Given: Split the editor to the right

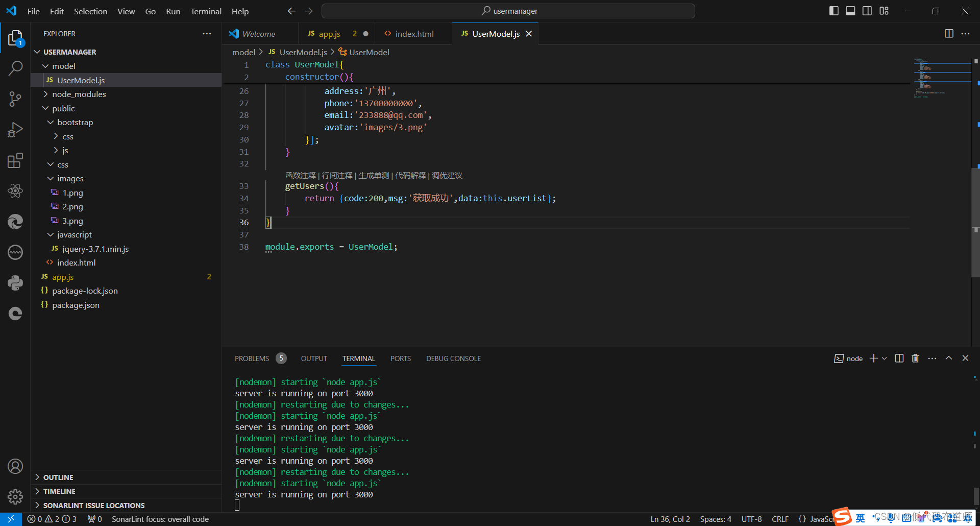Looking at the screenshot, I should click(x=949, y=34).
